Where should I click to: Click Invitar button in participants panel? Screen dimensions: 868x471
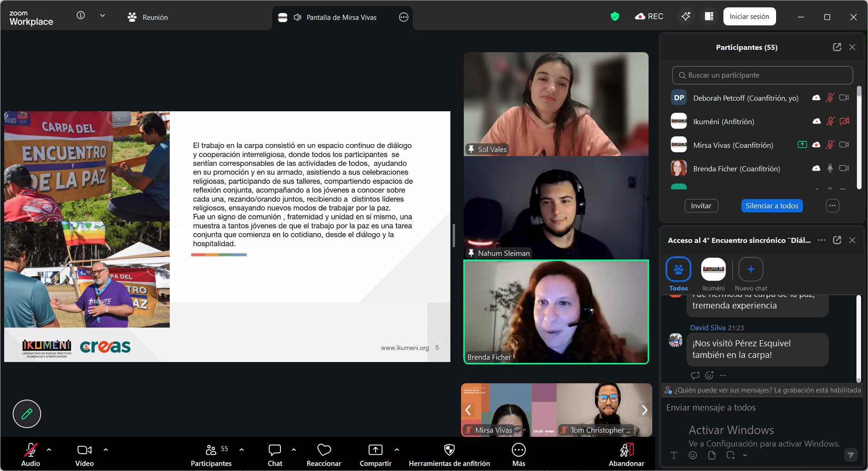tap(701, 206)
